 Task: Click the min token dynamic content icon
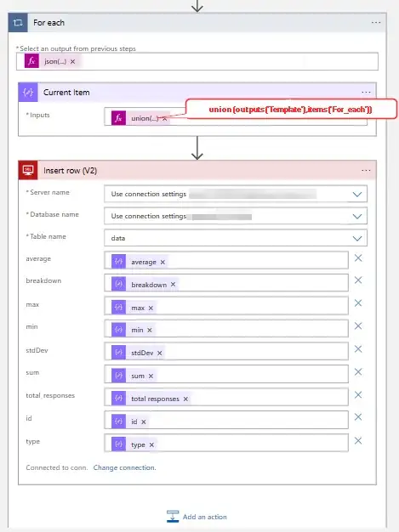click(118, 330)
